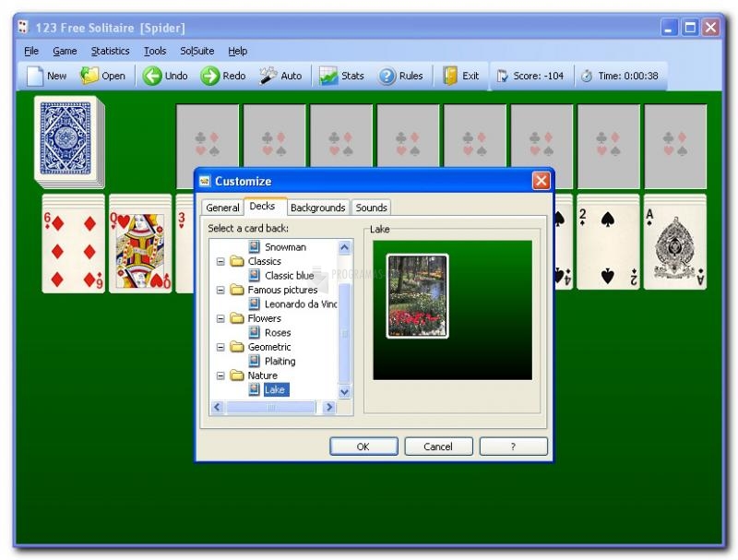This screenshot has height=560, width=738.
Task: Click the right arrow of horizontal scrollbar
Action: point(329,407)
